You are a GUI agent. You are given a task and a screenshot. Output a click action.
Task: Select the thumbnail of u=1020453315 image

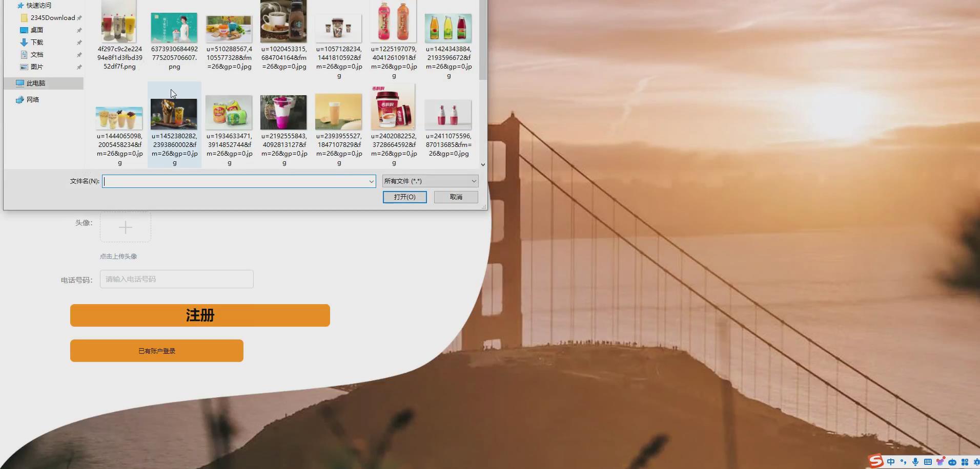click(284, 22)
